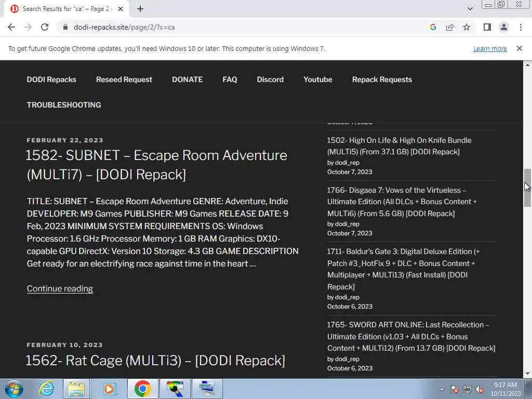Open the 1582- SUBNET Escape Room Adventure post
This screenshot has height=399, width=532.
pos(157,165)
